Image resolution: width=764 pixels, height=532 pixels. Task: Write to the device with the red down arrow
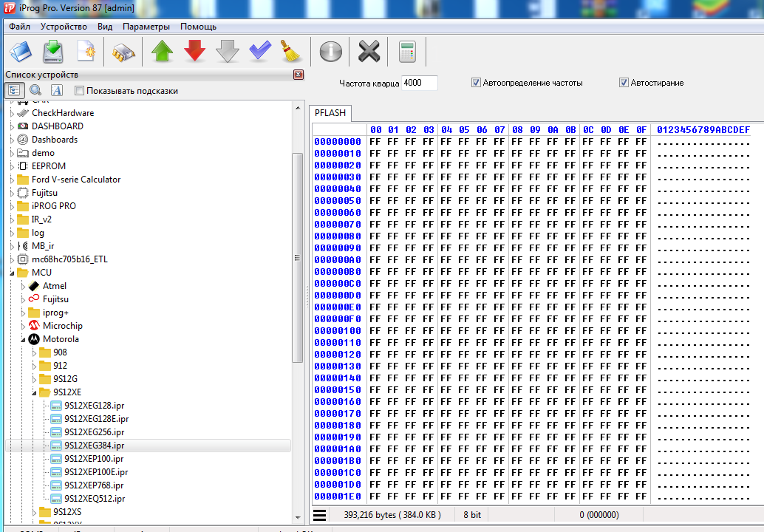coord(195,51)
